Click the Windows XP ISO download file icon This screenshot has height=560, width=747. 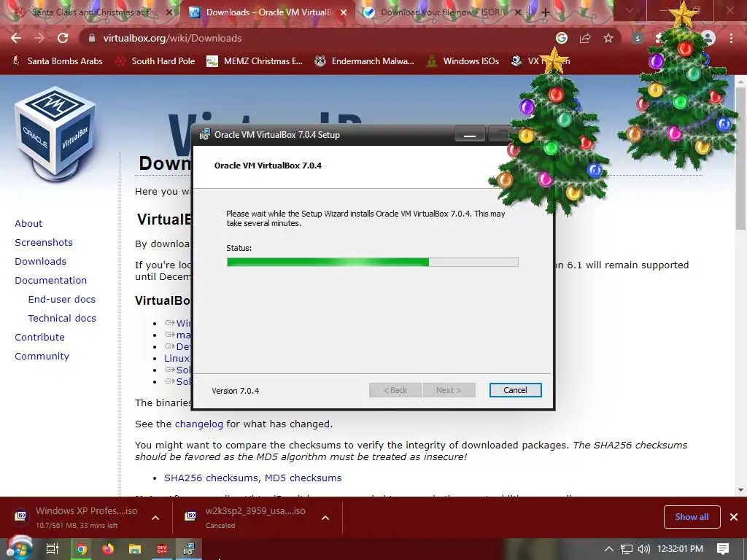[x=20, y=516]
